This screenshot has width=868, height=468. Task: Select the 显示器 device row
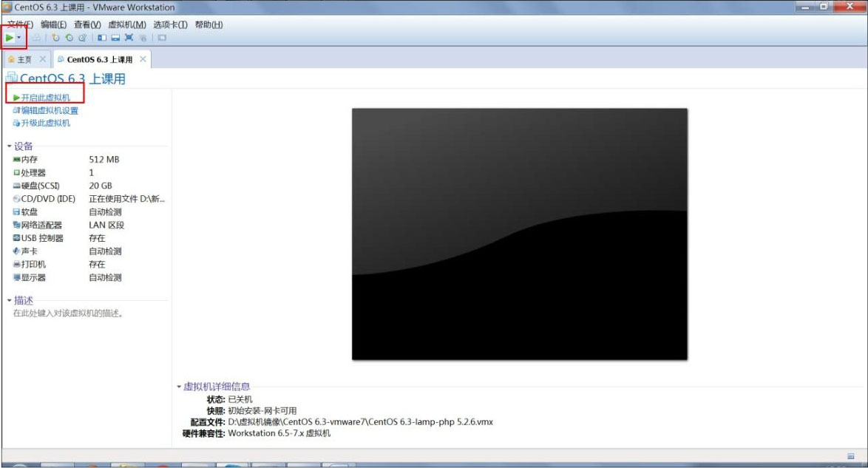tap(89, 277)
